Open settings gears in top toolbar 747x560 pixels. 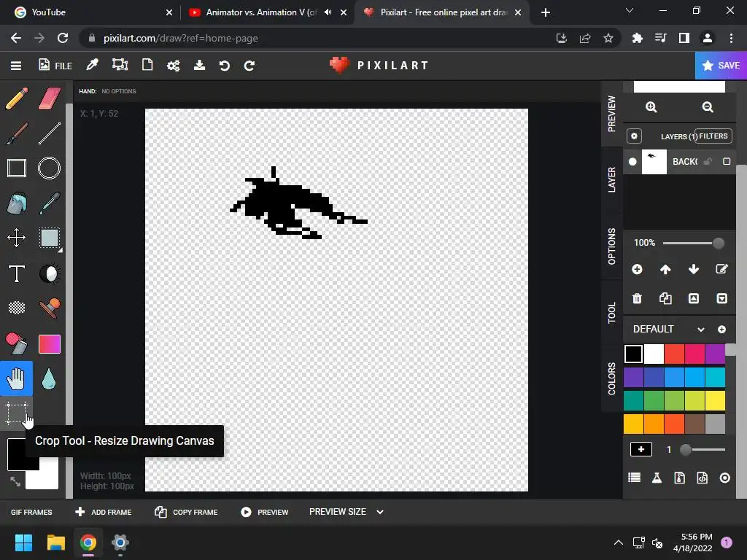pos(174,66)
